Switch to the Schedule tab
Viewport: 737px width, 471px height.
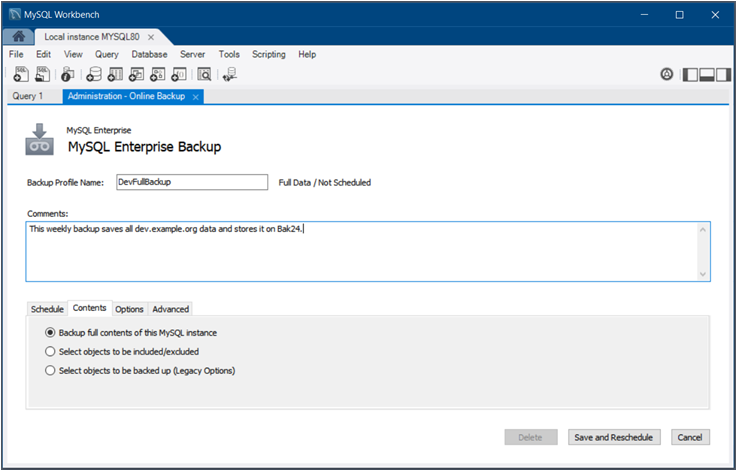(47, 309)
